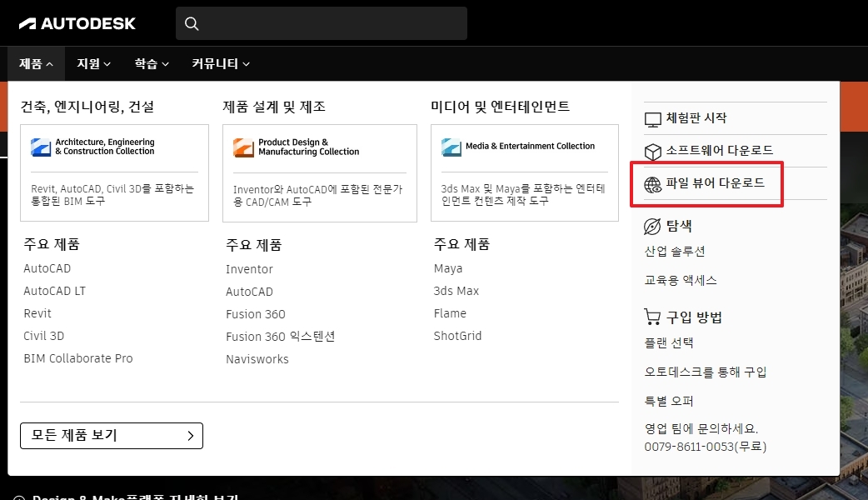This screenshot has width=868, height=500.
Task: Click the chevron next to 제품
Action: pyautogui.click(x=49, y=64)
